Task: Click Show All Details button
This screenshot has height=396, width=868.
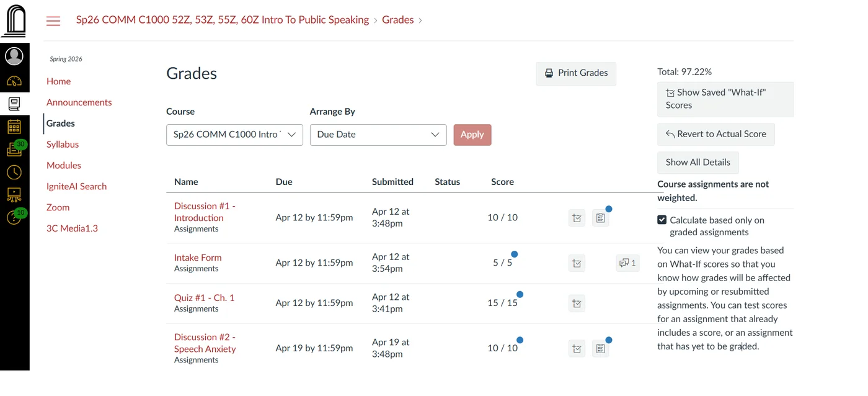Action: point(697,163)
